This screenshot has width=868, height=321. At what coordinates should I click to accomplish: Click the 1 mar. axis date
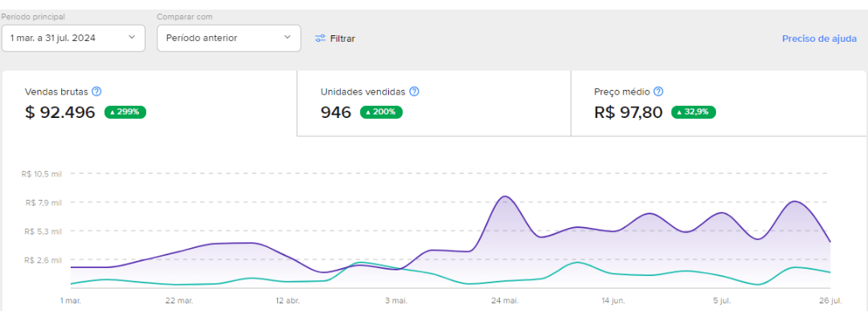click(x=70, y=301)
